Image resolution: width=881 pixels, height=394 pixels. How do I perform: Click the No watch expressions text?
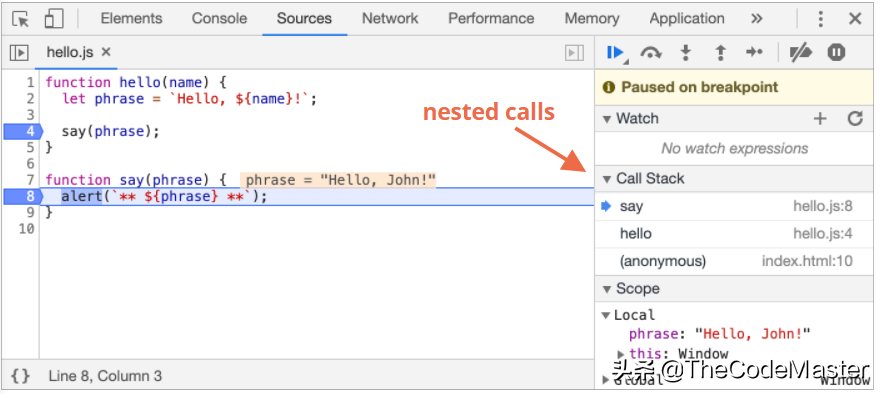point(734,148)
